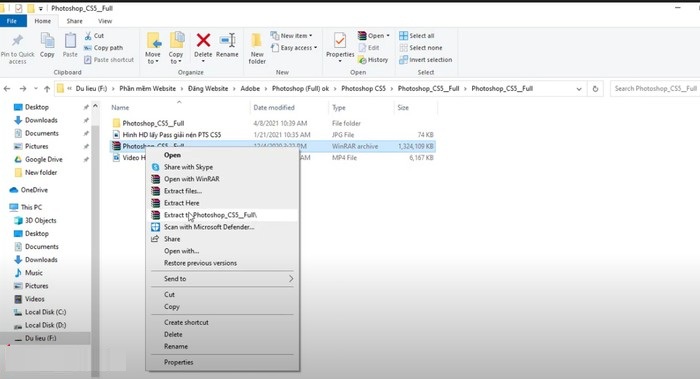Switch to the Home ribbon tab
This screenshot has width=700, height=379.
point(42,21)
